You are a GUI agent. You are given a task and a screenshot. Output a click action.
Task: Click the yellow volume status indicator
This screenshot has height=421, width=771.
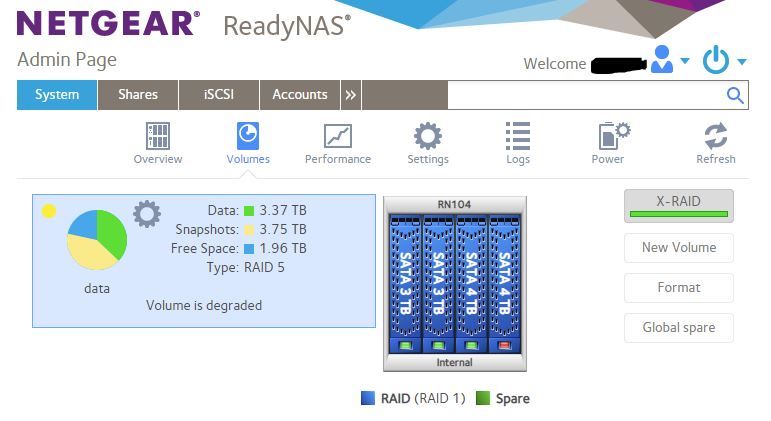point(49,211)
